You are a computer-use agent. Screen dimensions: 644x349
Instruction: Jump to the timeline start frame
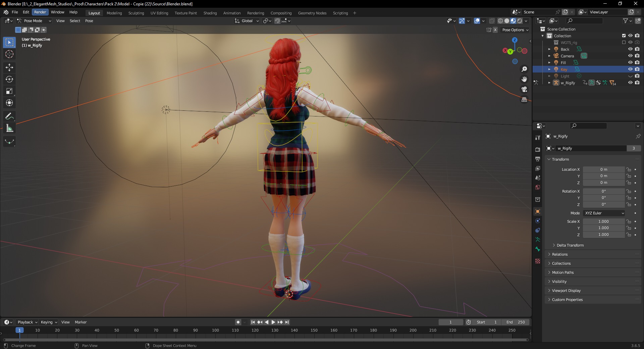(253, 322)
